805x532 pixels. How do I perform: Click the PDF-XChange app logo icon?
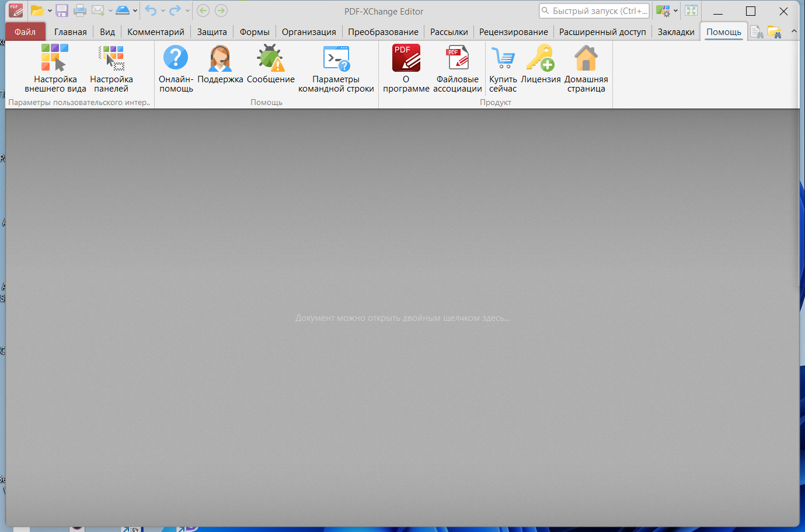pyautogui.click(x=16, y=10)
